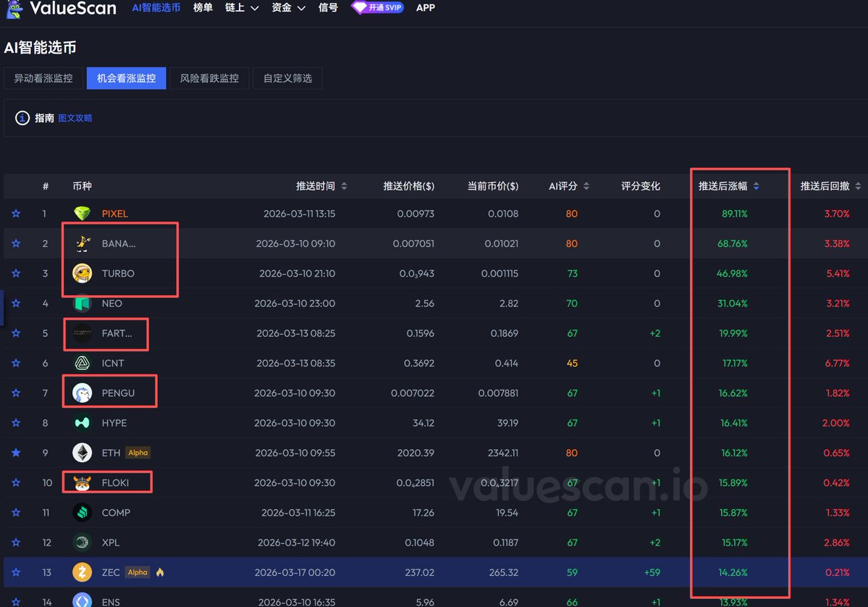Click the NEO coin icon
The width and height of the screenshot is (868, 607).
(82, 303)
